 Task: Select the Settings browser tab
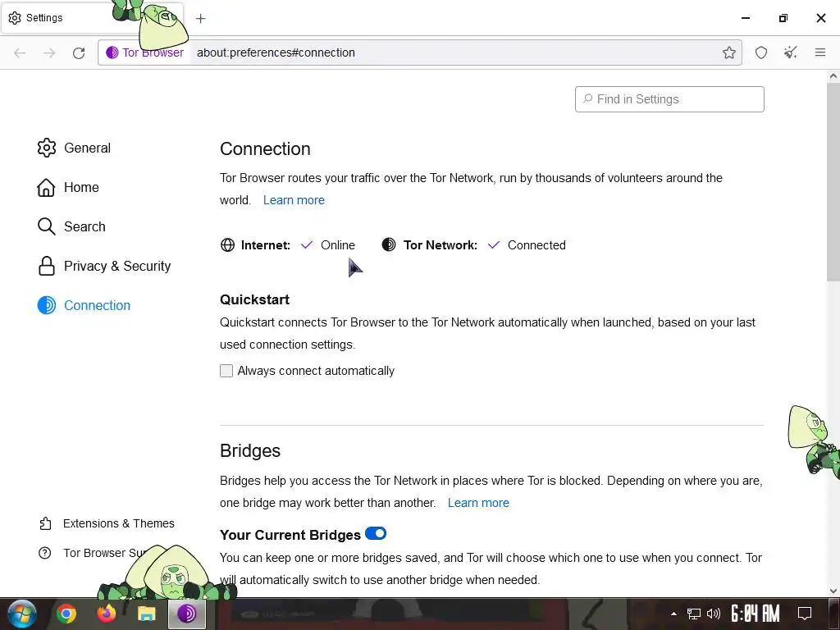92,18
